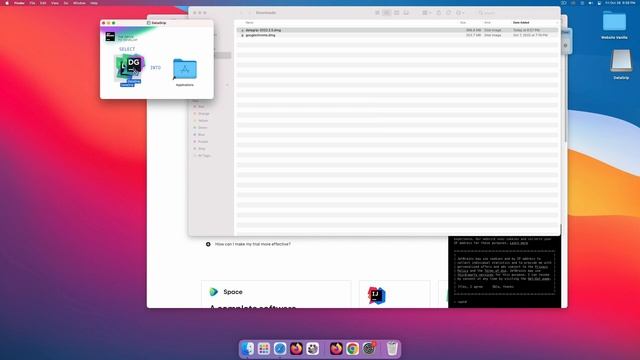Click the Edit Tags button in Finder toolbar

click(x=449, y=13)
